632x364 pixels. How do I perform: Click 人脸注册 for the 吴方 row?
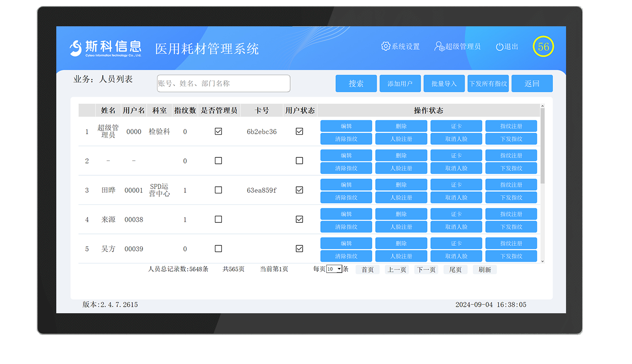[401, 256]
